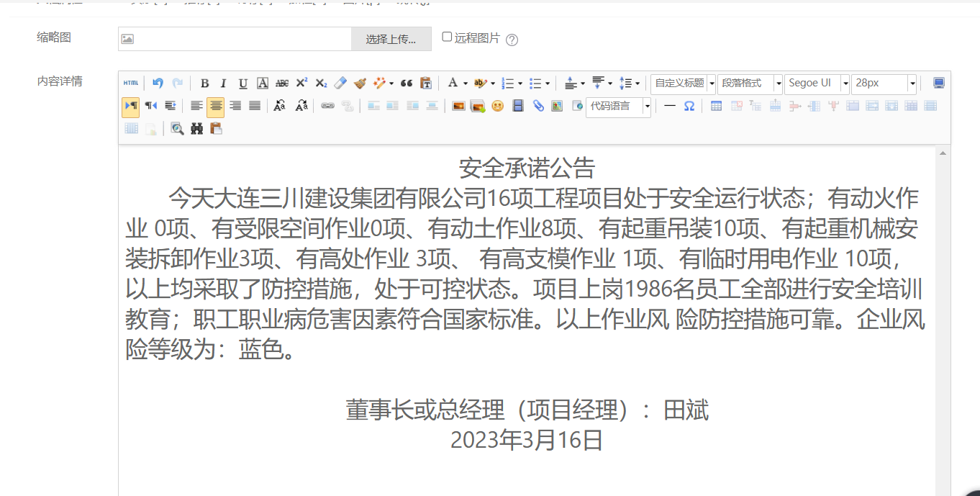The height and width of the screenshot is (496, 980).
Task: Insert a blockquote
Action: pos(407,84)
